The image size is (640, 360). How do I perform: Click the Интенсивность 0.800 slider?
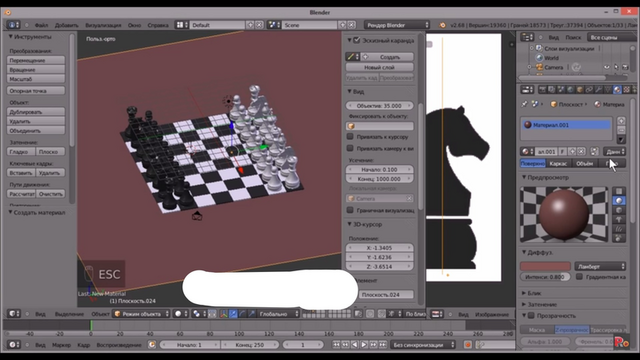pyautogui.click(x=545, y=276)
